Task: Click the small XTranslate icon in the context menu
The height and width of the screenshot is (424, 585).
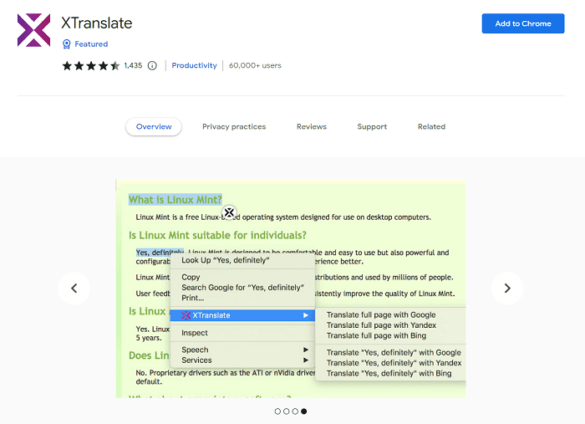Action: (x=186, y=315)
